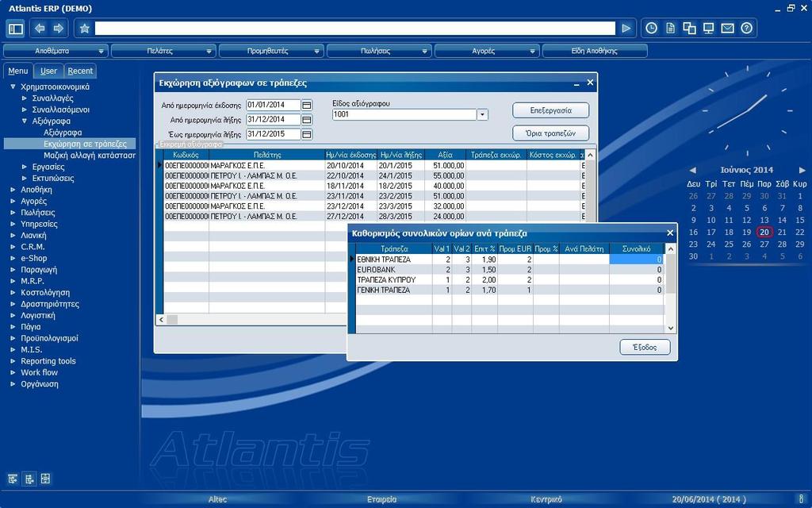The height and width of the screenshot is (508, 812).
Task: Run the command with the play arrow icon
Action: tap(626, 29)
